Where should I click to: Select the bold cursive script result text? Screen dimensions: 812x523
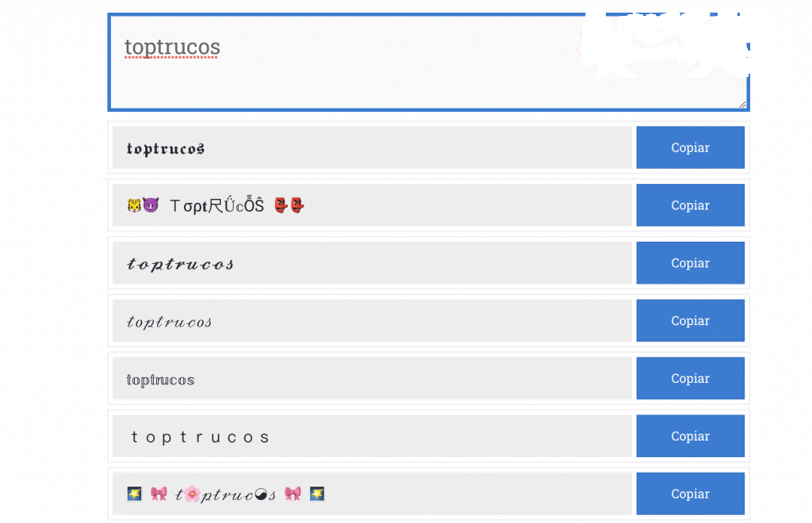(180, 265)
